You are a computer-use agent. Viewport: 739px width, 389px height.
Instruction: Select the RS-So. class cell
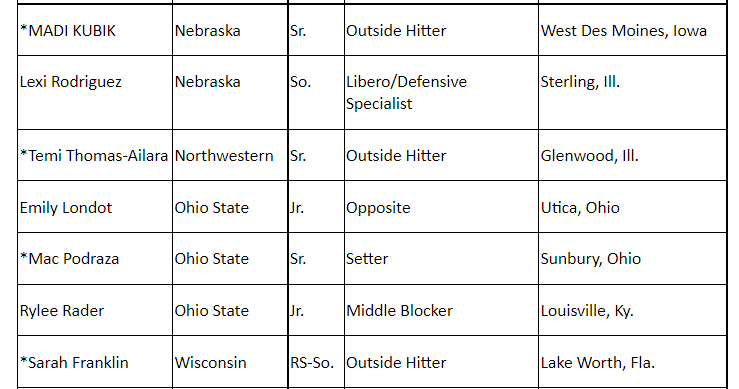point(316,362)
